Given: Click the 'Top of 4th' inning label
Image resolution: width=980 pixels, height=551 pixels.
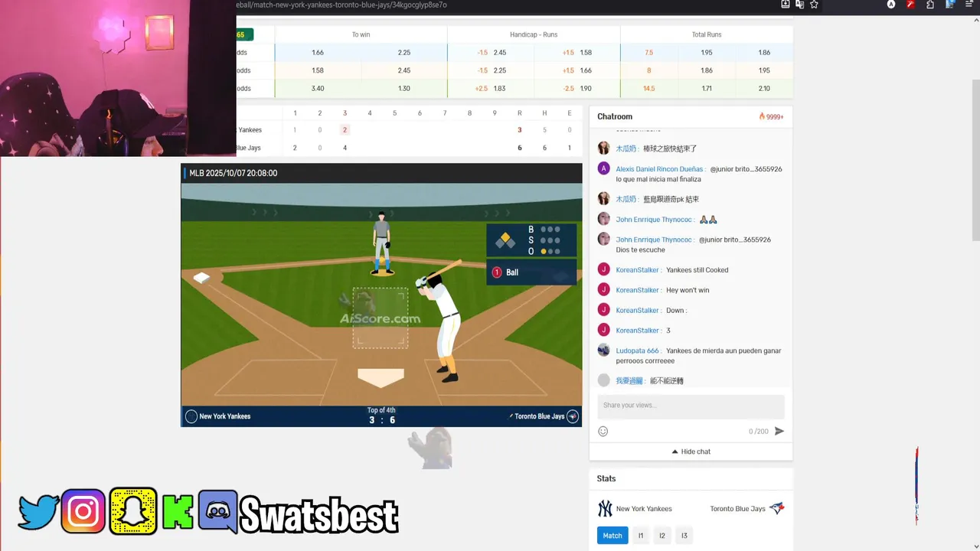Looking at the screenshot, I should coord(381,410).
